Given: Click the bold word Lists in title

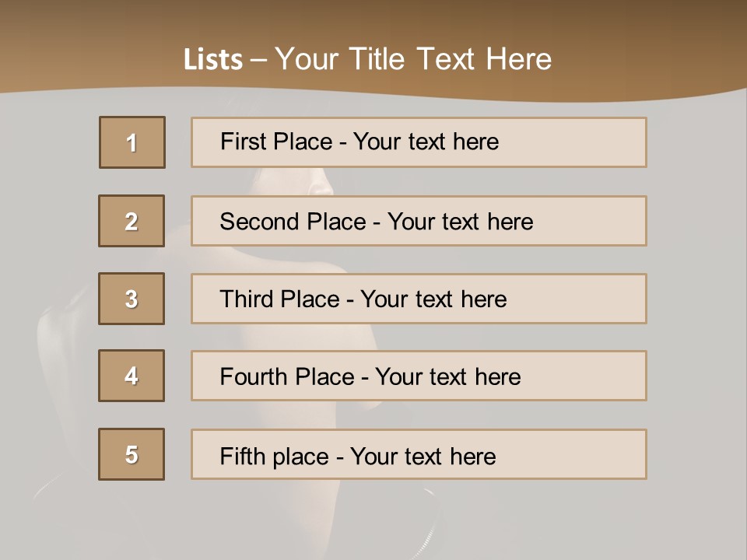Looking at the screenshot, I should pyautogui.click(x=213, y=60).
